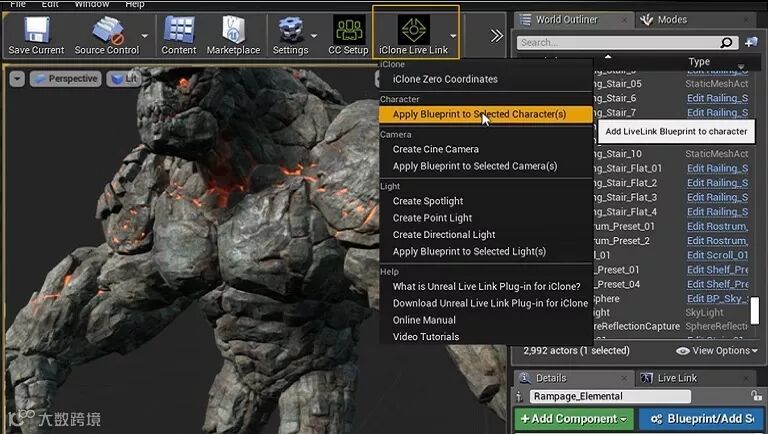Screen dimensions: 768x434
Task: Switch to the World Outliner tab
Action: (573, 20)
